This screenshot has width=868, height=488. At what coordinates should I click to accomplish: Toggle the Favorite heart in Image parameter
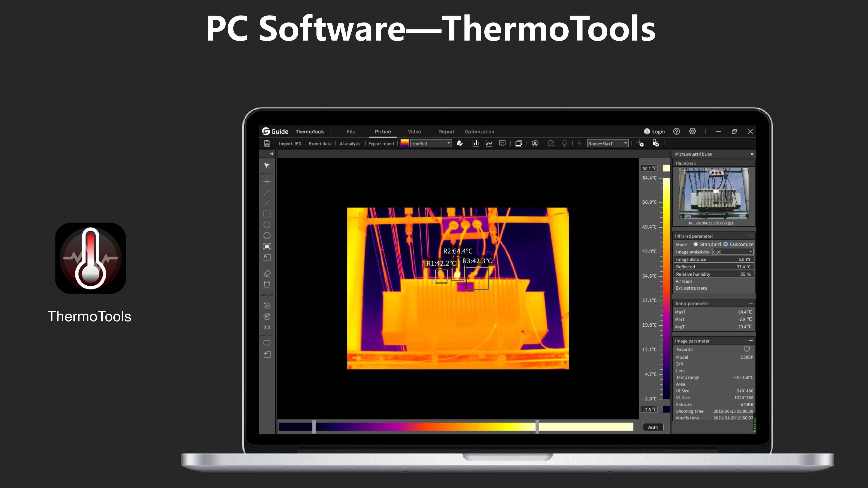[x=747, y=350]
